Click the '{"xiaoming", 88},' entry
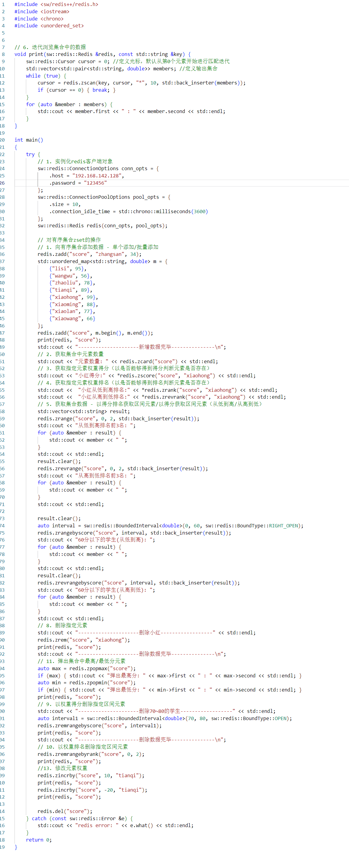The height and width of the screenshot is (868, 349). tap(74, 304)
